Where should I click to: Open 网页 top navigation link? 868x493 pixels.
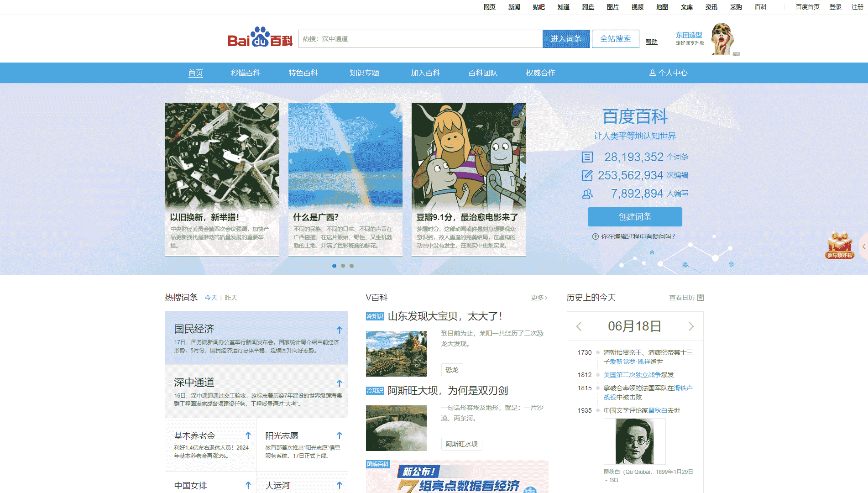(x=489, y=7)
